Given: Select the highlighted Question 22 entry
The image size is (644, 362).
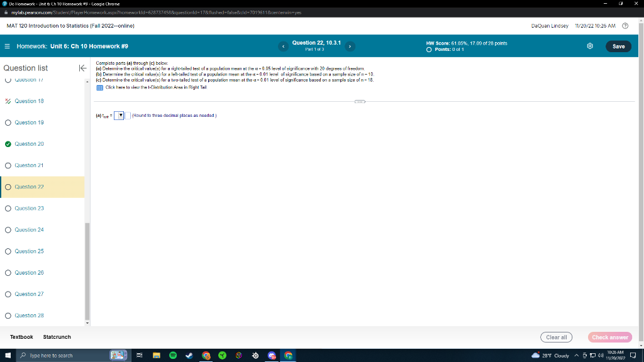Looking at the screenshot, I should click(x=42, y=187).
